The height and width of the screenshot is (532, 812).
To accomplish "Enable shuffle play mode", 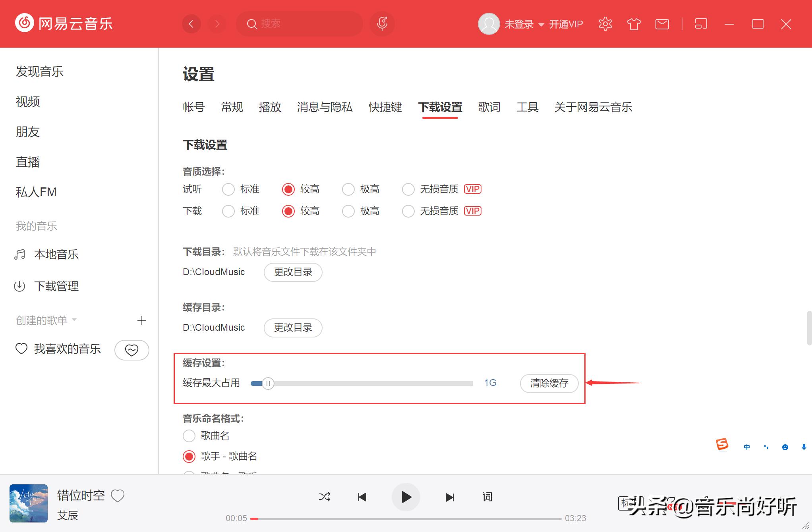I will (x=325, y=497).
